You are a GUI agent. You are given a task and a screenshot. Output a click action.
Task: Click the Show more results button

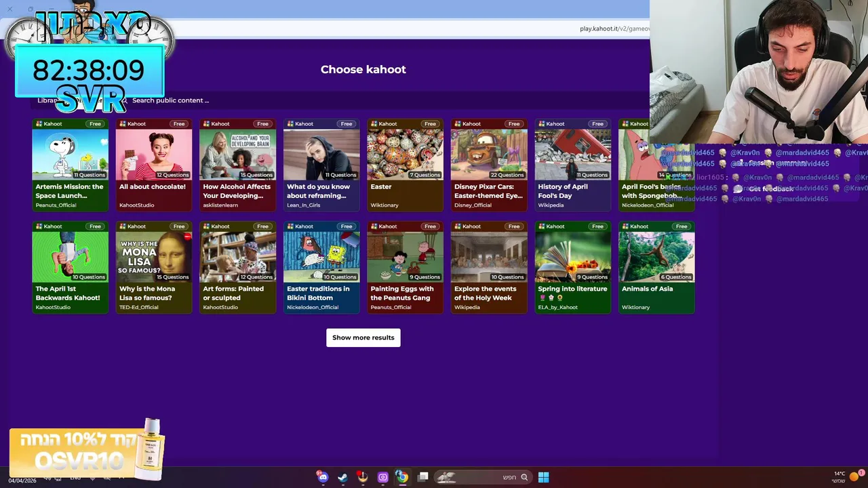(x=363, y=338)
